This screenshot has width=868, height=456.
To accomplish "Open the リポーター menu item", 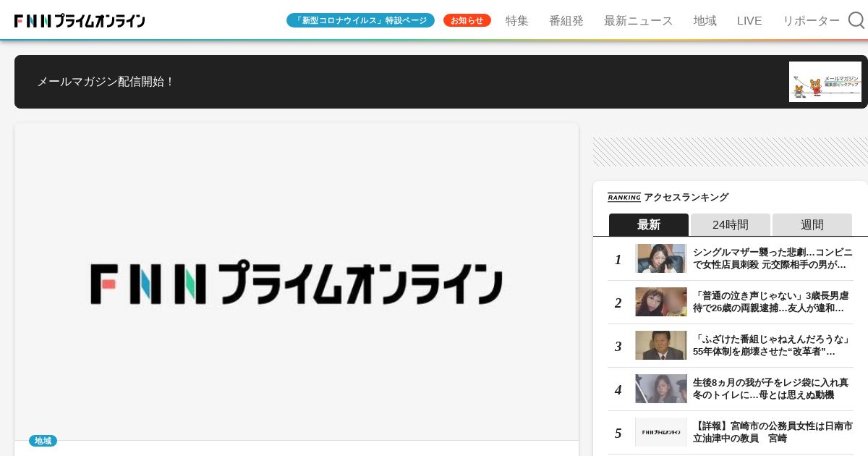I will coord(812,21).
